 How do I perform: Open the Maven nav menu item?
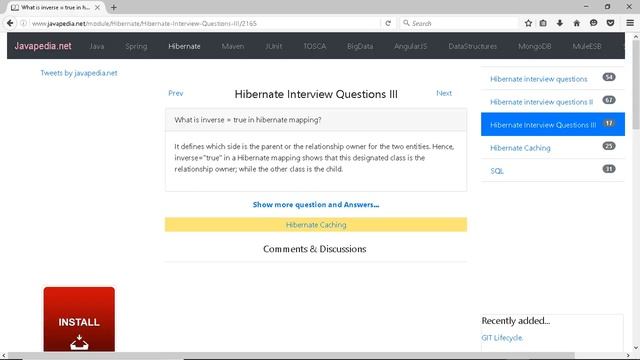[x=233, y=46]
